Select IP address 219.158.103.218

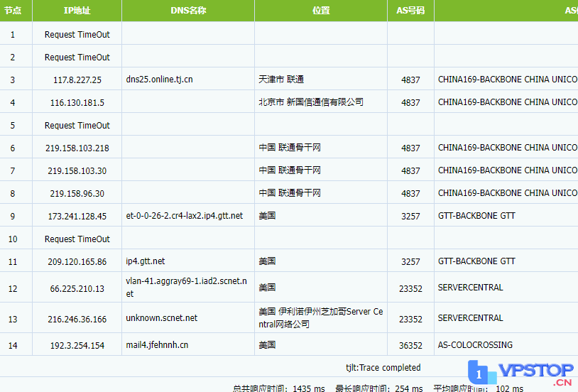[x=77, y=148]
